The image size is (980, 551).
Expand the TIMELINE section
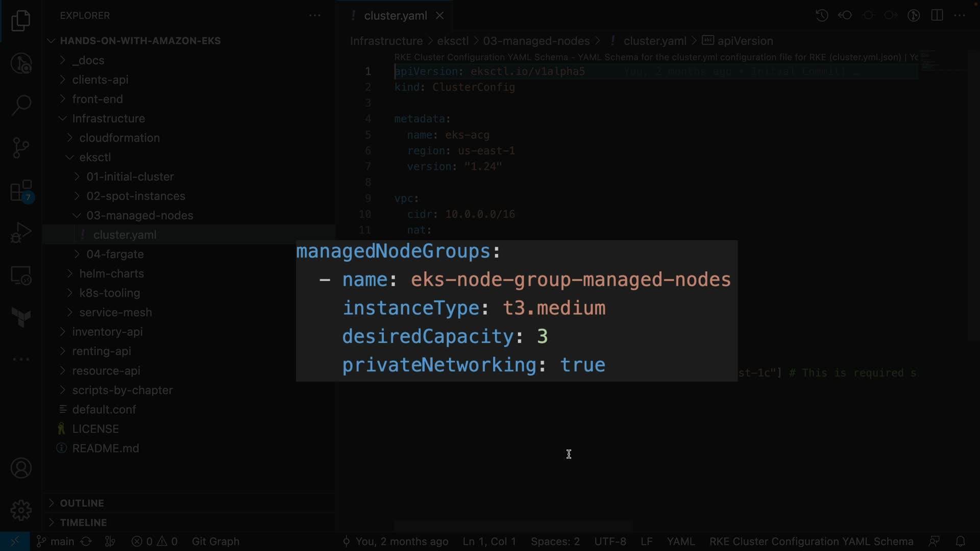coord(83,522)
